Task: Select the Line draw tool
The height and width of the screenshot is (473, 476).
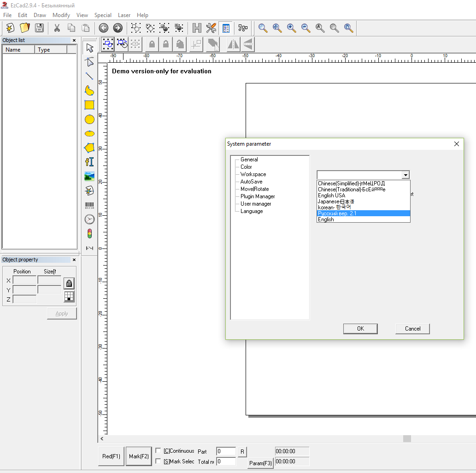Action: point(89,76)
